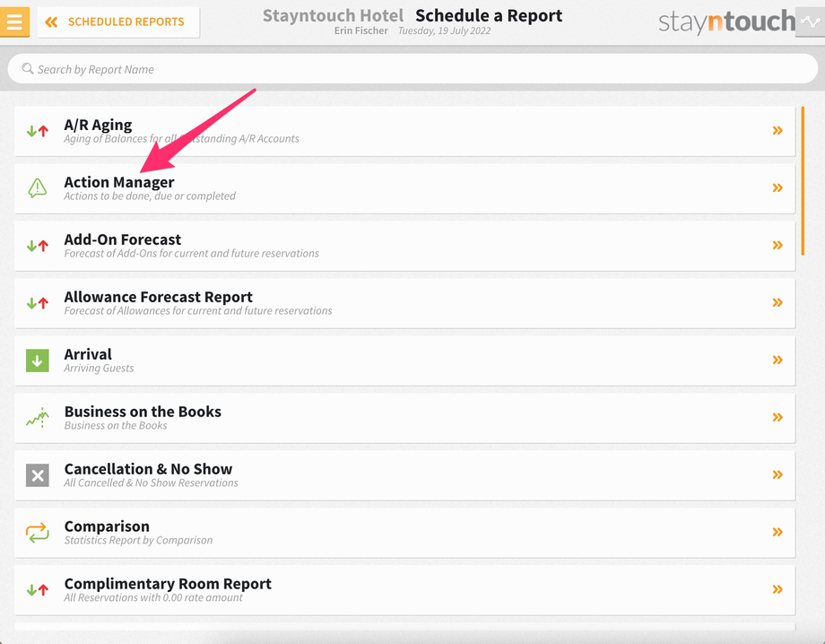This screenshot has height=644, width=825.
Task: Click 'Actions to be done, due or completed' text
Action: tap(150, 196)
